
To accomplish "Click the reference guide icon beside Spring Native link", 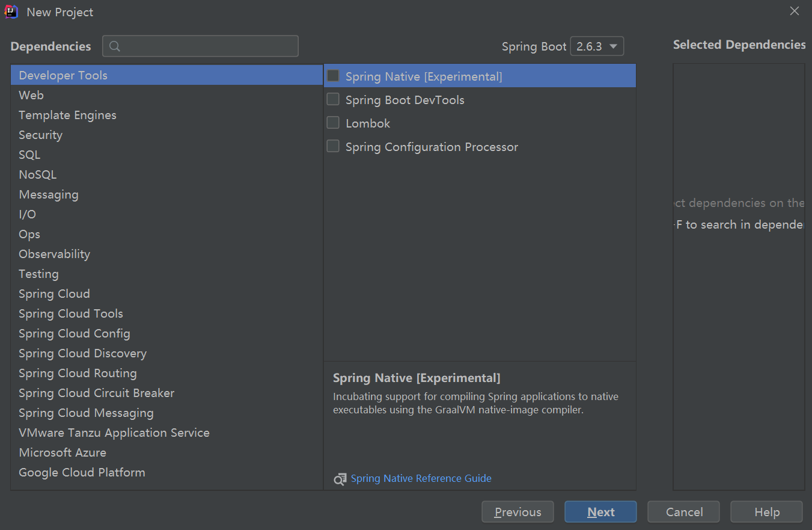I will (x=340, y=479).
